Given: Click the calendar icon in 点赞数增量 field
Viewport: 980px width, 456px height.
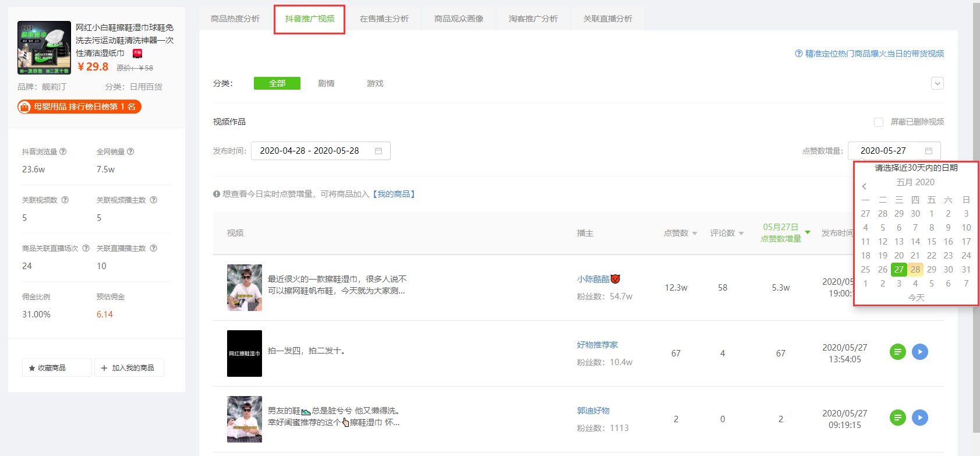Looking at the screenshot, I should (929, 151).
